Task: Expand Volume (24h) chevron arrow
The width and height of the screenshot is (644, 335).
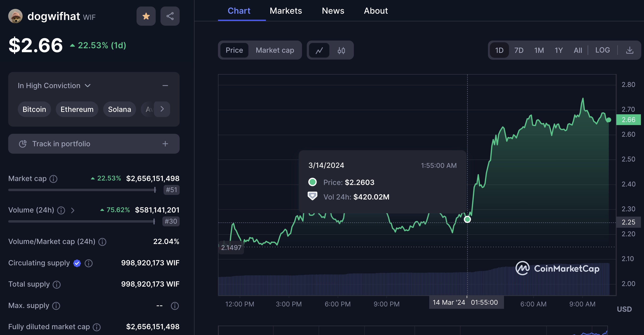Action: pyautogui.click(x=73, y=210)
